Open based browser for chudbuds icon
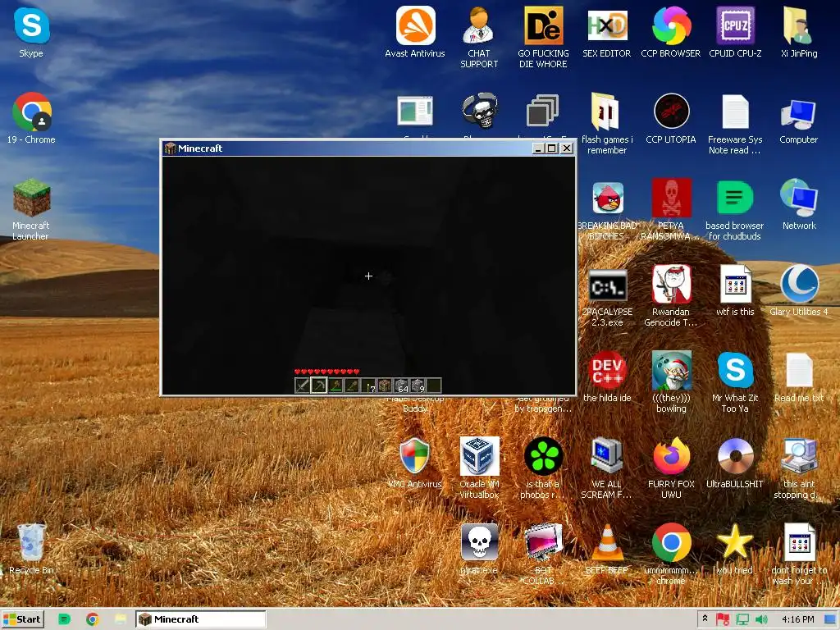Screen dimensions: 840x630 [735, 209]
